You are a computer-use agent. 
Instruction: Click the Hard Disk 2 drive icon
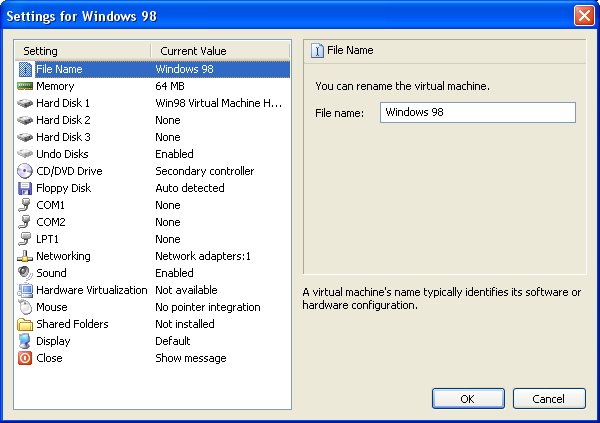coord(25,120)
